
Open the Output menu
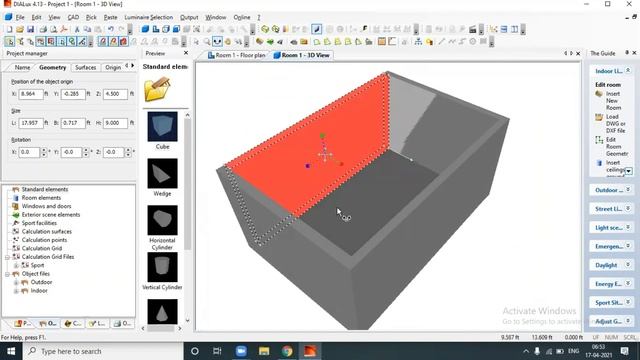189,18
